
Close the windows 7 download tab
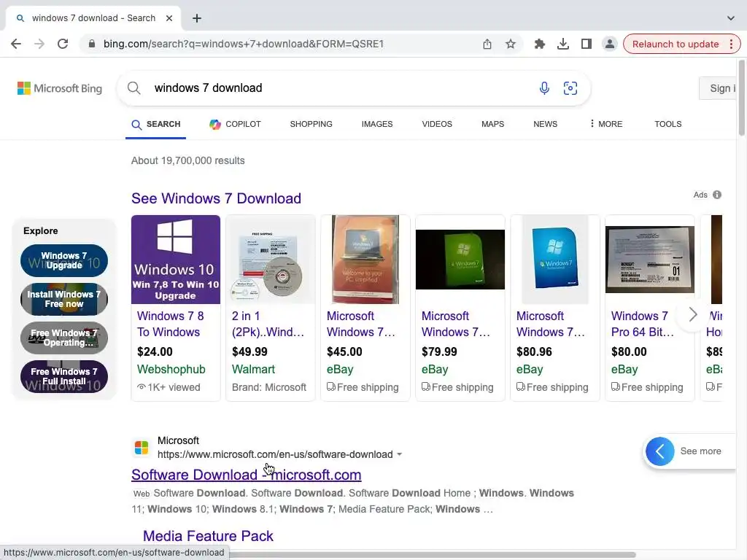click(169, 18)
